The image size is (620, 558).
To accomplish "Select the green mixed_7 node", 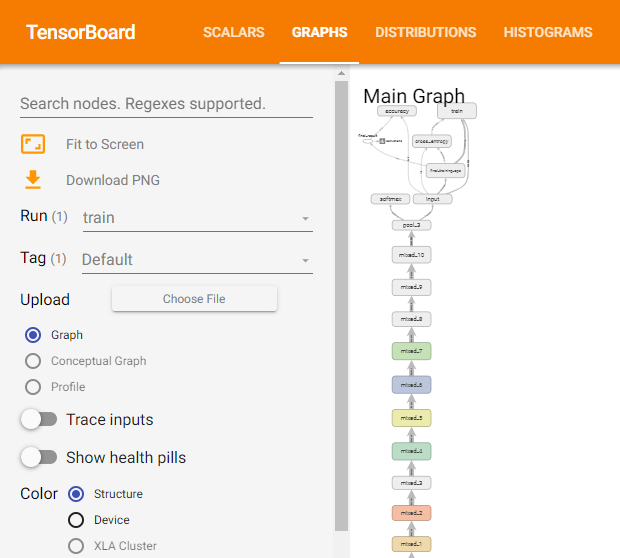I will [411, 351].
